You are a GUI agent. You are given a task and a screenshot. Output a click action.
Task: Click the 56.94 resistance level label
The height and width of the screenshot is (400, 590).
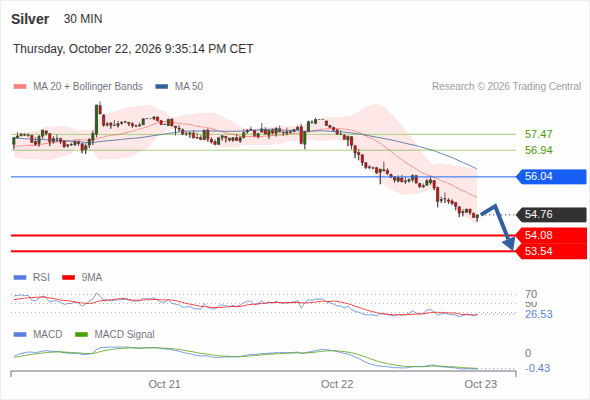(x=538, y=151)
